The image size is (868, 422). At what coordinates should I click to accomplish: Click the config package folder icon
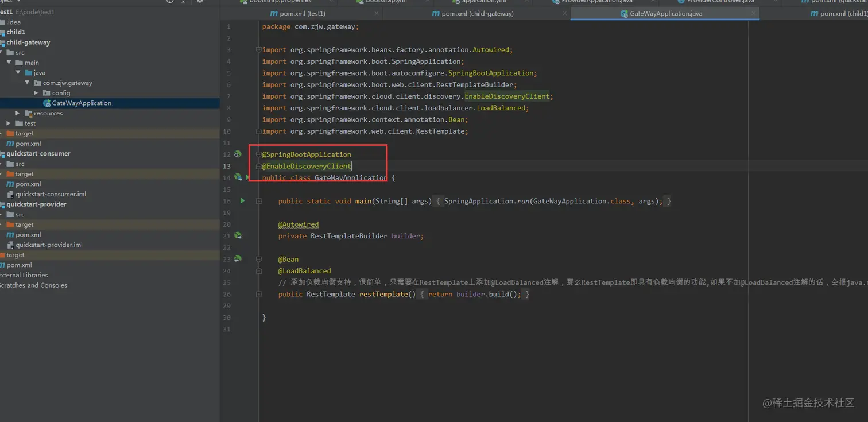click(46, 93)
